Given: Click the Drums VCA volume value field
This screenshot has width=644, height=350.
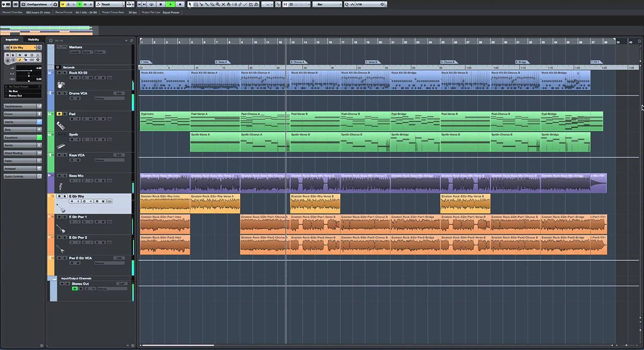Looking at the screenshot, I should click(119, 93).
